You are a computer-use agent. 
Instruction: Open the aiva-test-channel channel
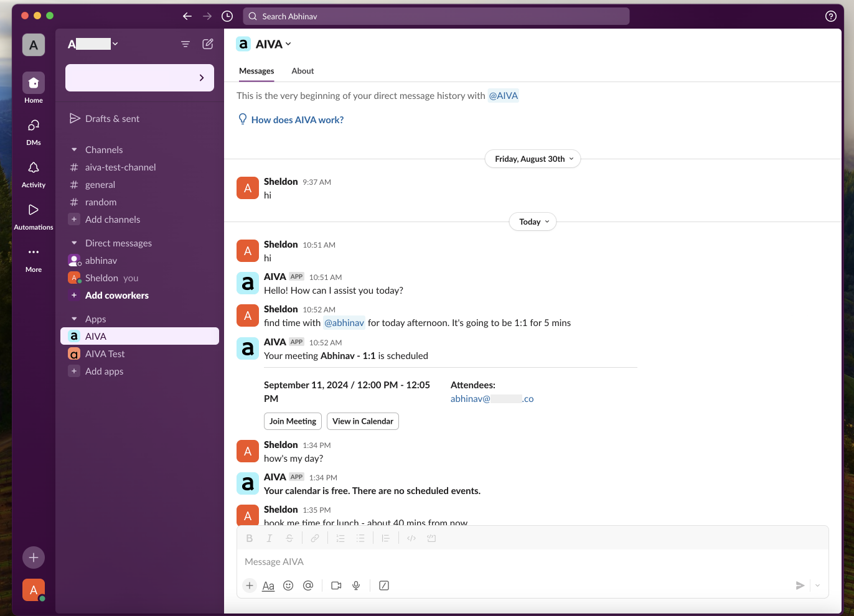tap(139, 167)
